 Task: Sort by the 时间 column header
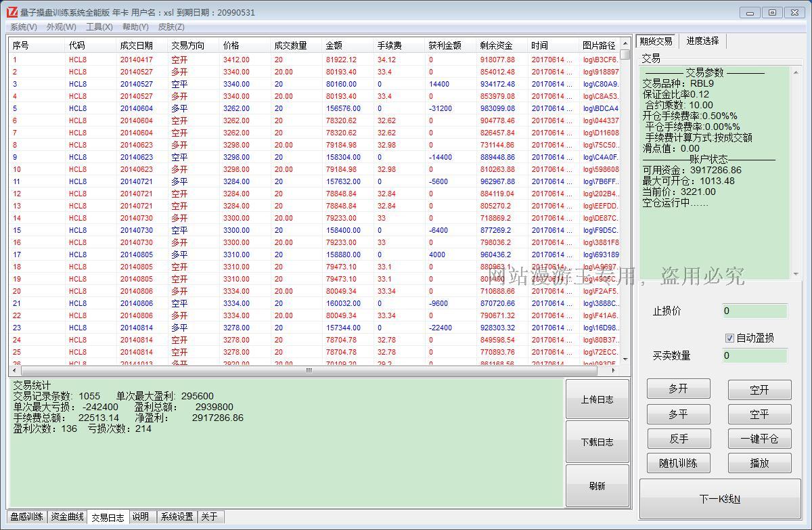point(555,45)
